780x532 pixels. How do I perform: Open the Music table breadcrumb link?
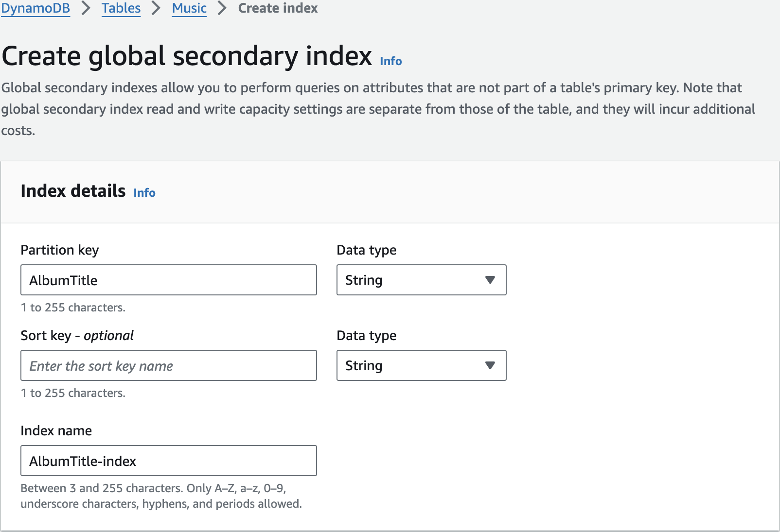click(189, 8)
